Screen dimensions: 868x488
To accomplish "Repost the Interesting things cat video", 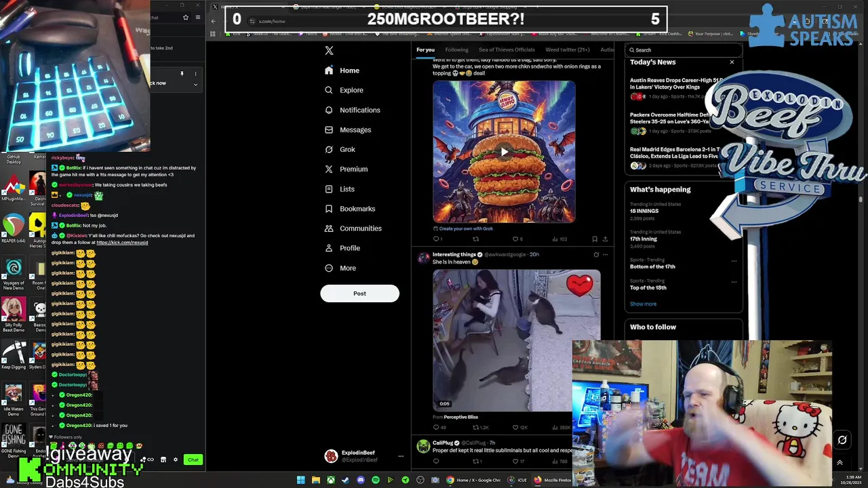I will pos(479,427).
